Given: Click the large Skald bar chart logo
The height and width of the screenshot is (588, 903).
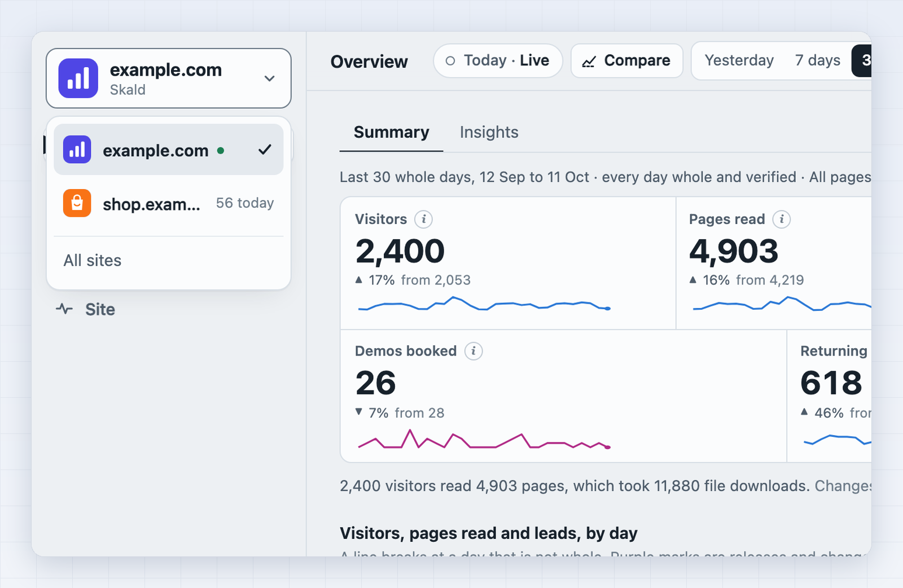Looking at the screenshot, I should [x=78, y=78].
